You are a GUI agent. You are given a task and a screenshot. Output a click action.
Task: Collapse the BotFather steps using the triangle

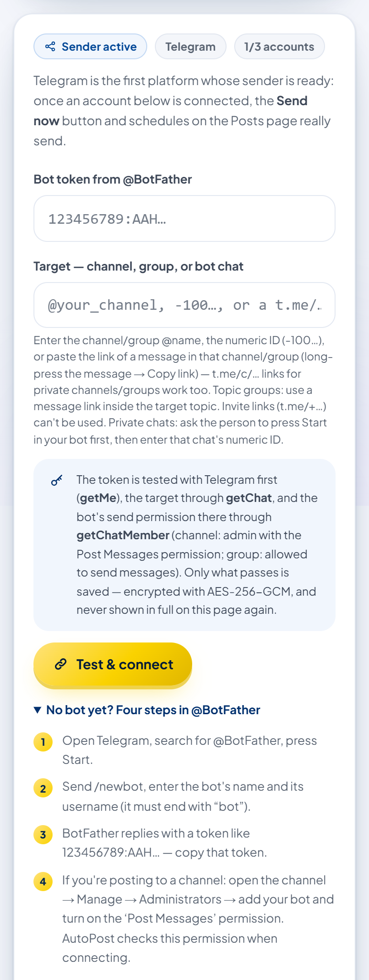pos(38,710)
